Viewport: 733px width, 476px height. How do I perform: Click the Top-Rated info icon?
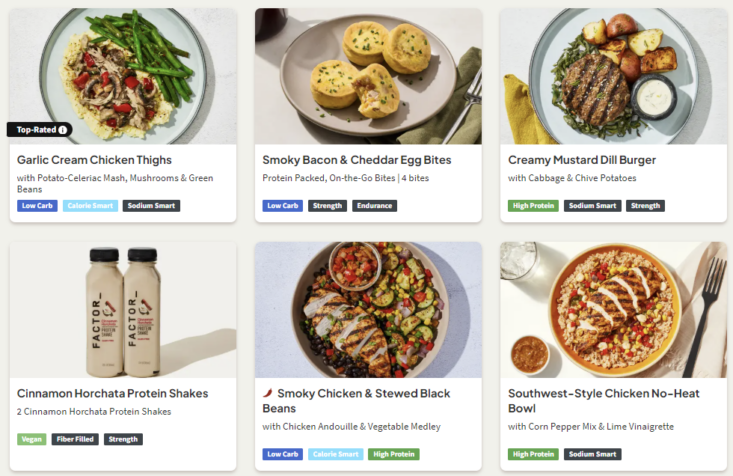click(x=63, y=129)
